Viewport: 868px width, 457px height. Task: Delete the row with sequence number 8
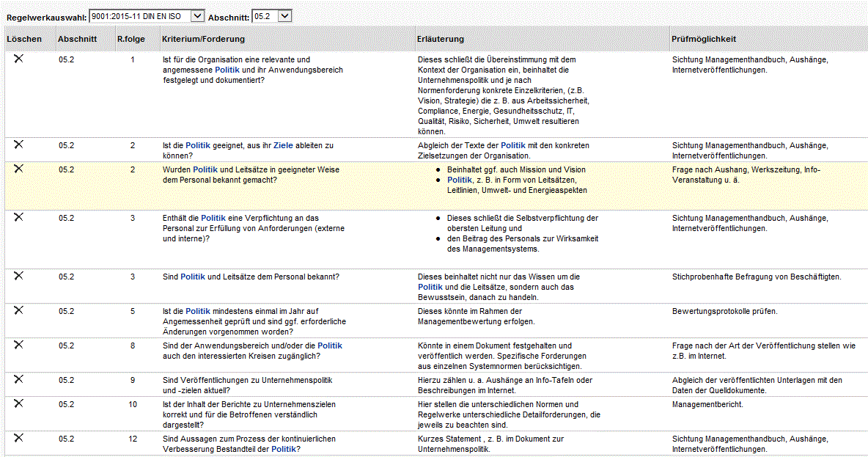(x=18, y=345)
